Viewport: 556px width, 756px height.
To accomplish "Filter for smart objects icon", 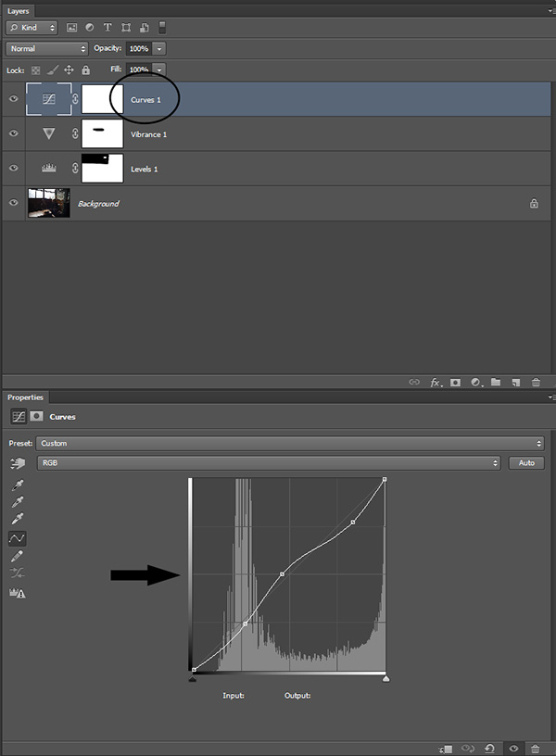I will point(145,28).
